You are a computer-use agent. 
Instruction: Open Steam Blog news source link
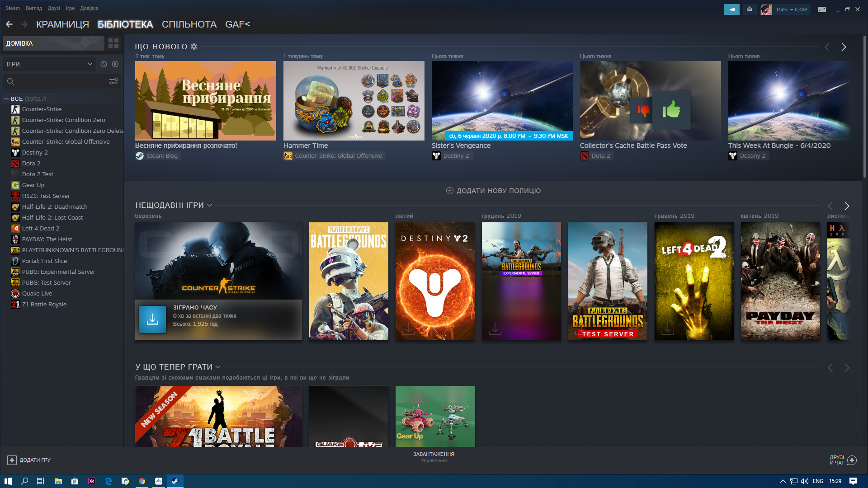tap(158, 156)
